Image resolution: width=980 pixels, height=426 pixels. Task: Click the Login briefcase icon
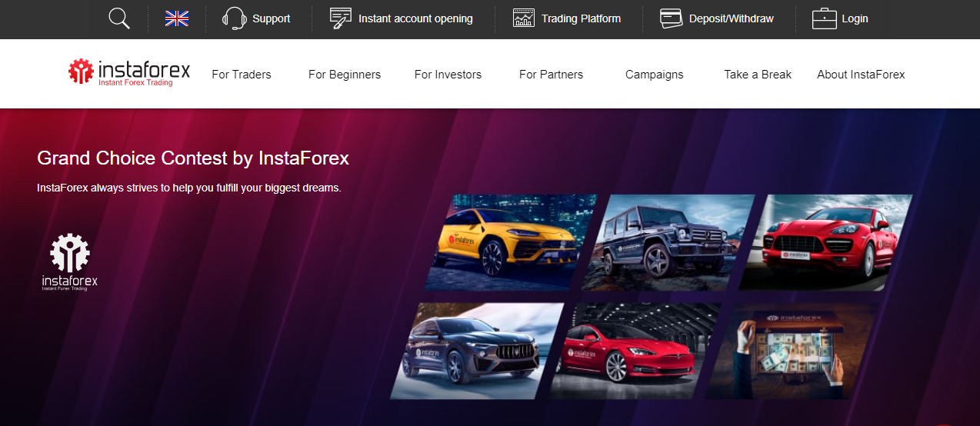click(824, 18)
